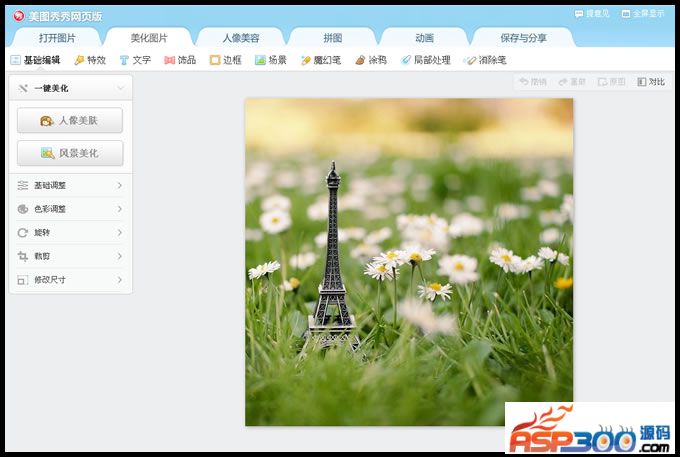Open the 动画 tab
The height and width of the screenshot is (457, 680).
click(x=424, y=38)
